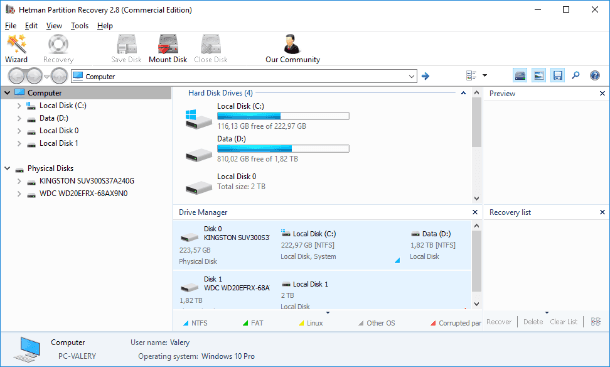Open navigation history dropdown arrow

(47, 76)
